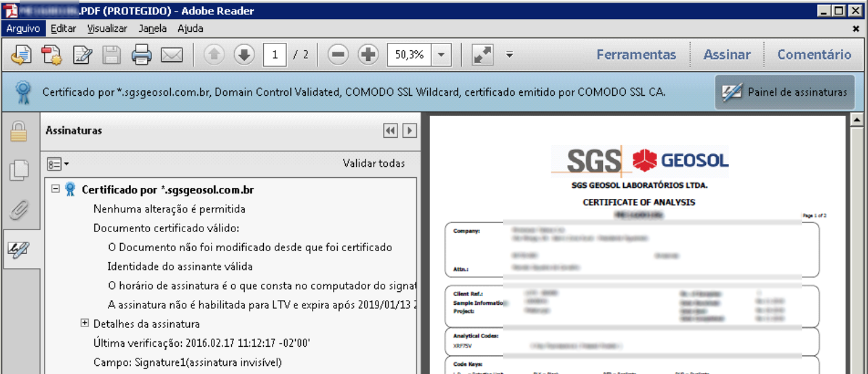Zoom in with the plus button

368,55
